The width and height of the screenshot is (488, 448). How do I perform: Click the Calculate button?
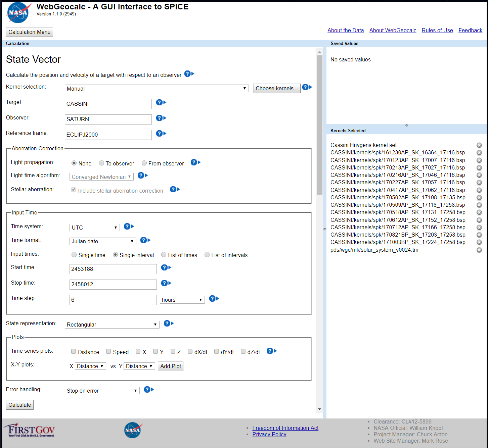pyautogui.click(x=20, y=405)
